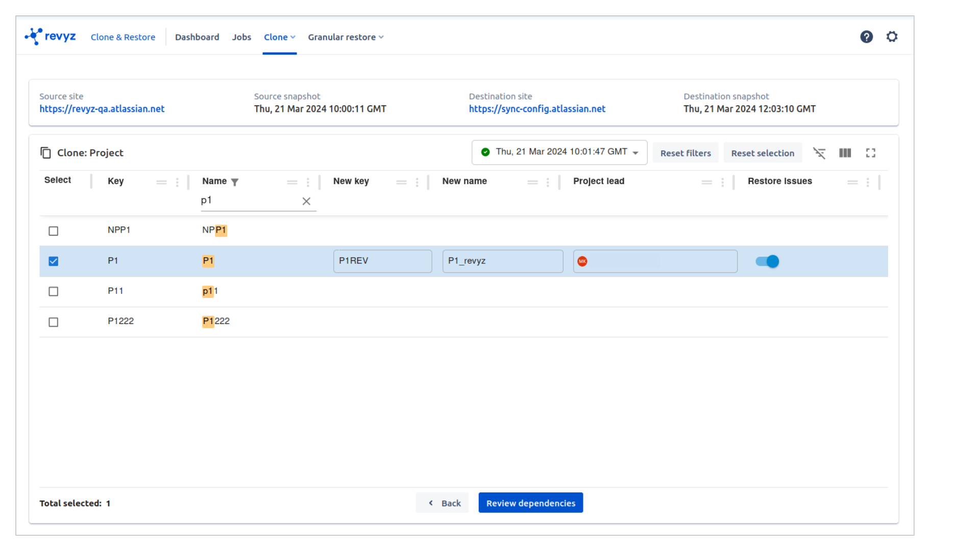
Task: Click the clear filters icon in toolbar
Action: (x=819, y=153)
